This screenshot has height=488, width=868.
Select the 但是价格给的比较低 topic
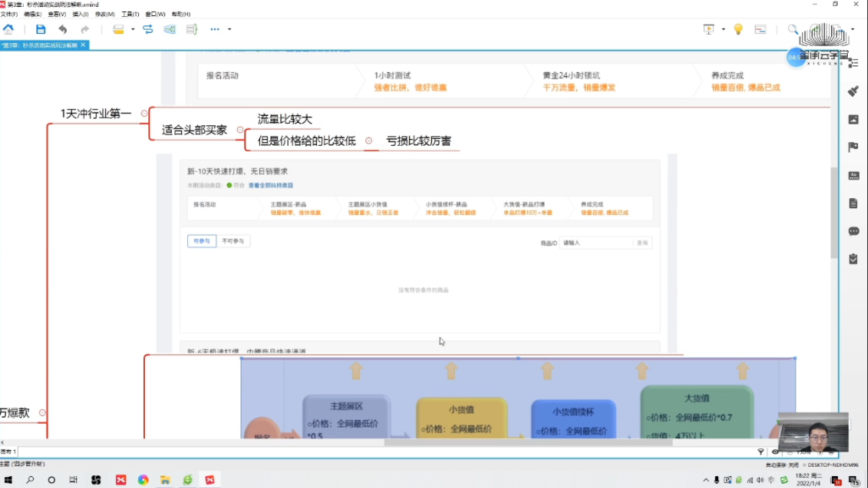307,141
